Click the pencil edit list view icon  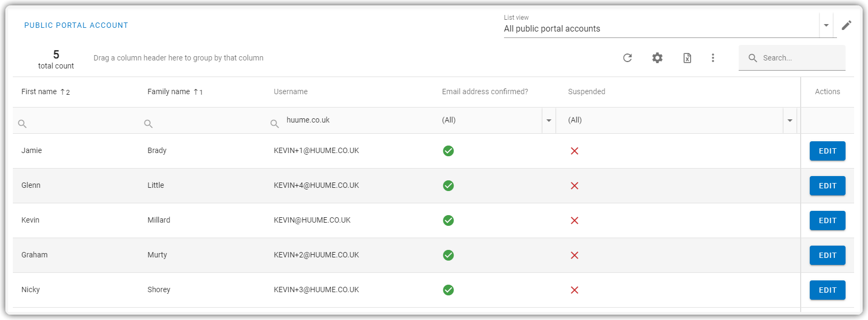tap(847, 25)
